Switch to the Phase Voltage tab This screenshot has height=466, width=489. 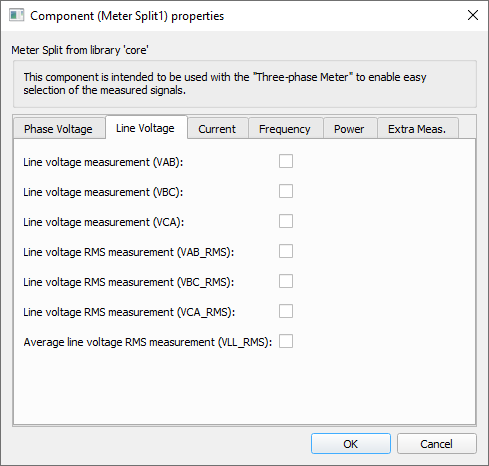click(x=59, y=129)
